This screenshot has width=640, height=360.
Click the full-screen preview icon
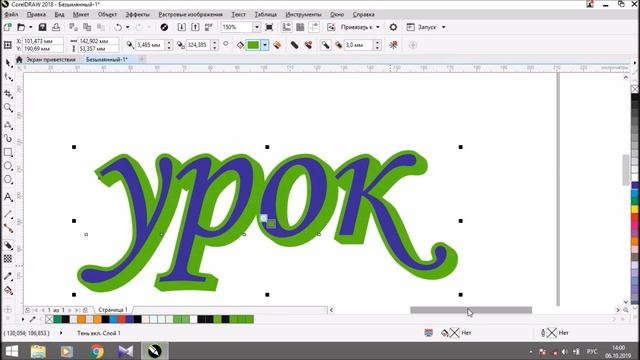[269, 27]
